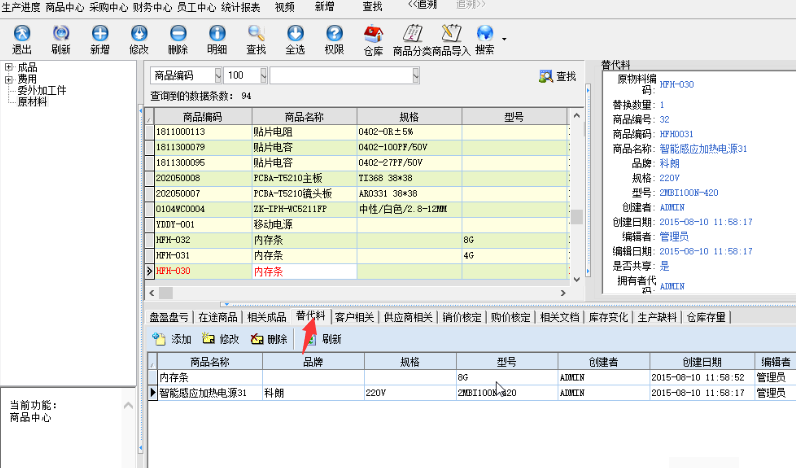Click the 查找 magnifier toolbar icon
Viewport: 796px width, 468px height.
pos(256,40)
